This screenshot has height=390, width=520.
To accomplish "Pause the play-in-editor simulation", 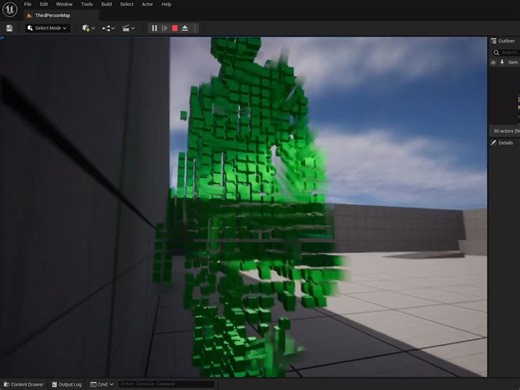I will (x=154, y=28).
